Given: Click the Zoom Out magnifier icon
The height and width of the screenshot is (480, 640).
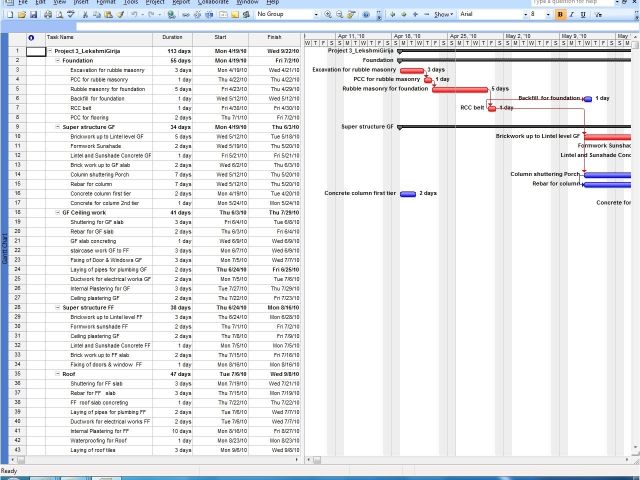Looking at the screenshot, I should (341, 15).
